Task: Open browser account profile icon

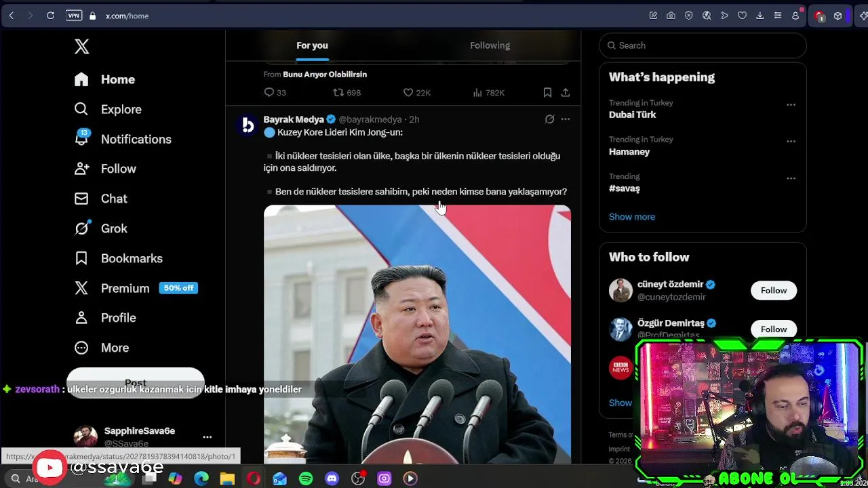Action: coord(795,16)
